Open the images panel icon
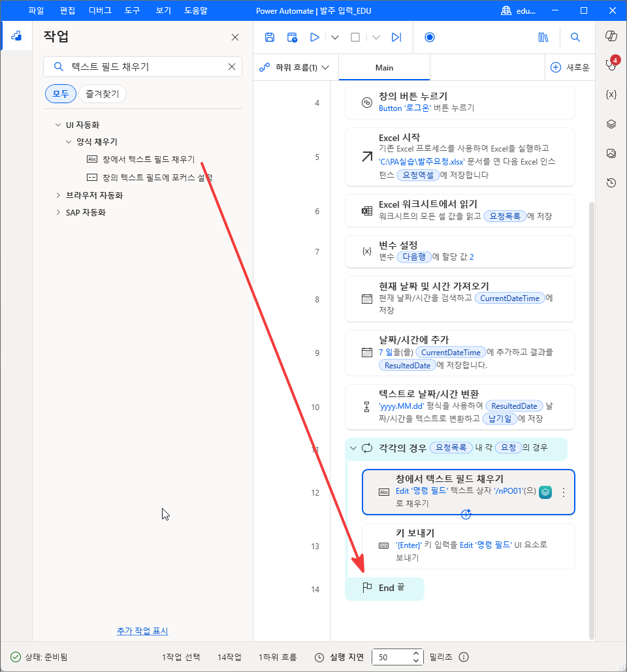The height and width of the screenshot is (672, 627). tap(611, 153)
